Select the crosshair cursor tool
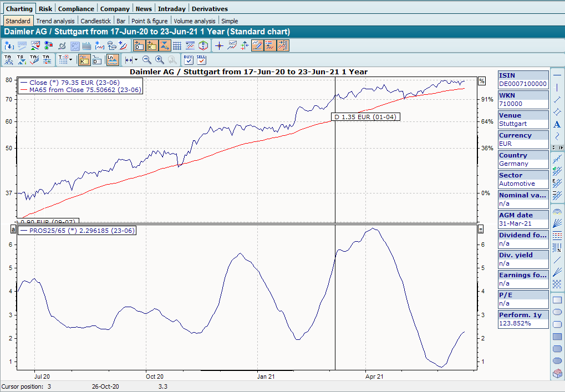This screenshot has width=565, height=392. tap(218, 45)
